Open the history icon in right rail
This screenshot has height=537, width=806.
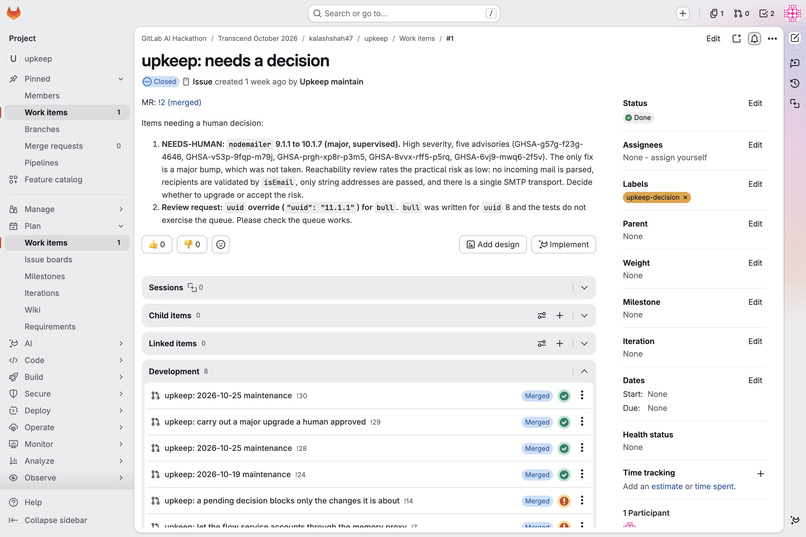click(x=795, y=83)
